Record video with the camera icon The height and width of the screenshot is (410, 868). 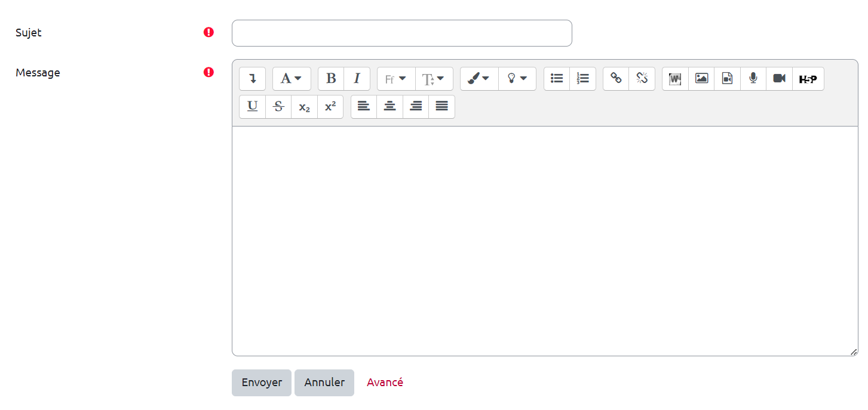click(x=779, y=79)
